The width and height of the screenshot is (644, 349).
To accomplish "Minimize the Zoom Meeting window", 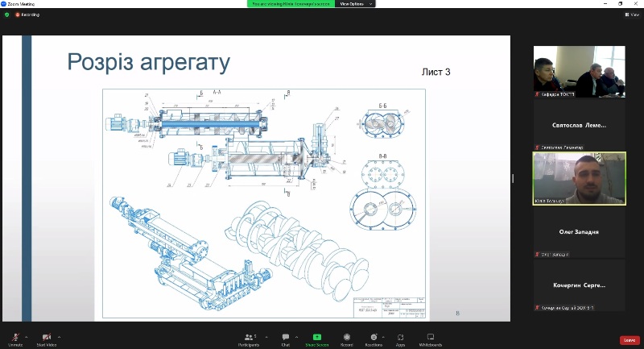I will click(x=605, y=4).
